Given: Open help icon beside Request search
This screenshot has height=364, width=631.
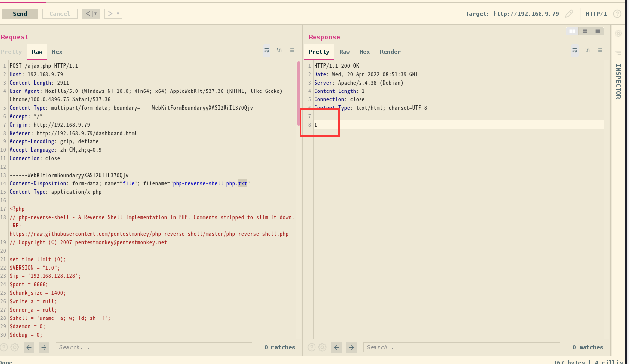Looking at the screenshot, I should tap(4, 347).
